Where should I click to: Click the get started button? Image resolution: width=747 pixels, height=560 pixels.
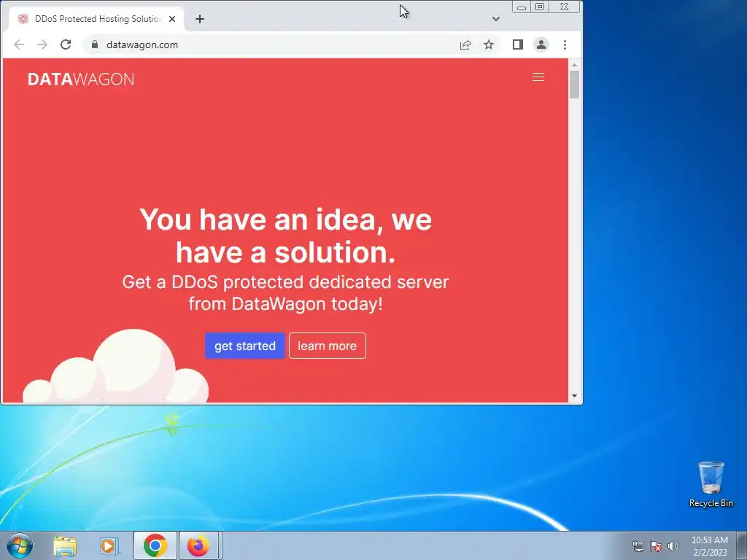(x=245, y=346)
